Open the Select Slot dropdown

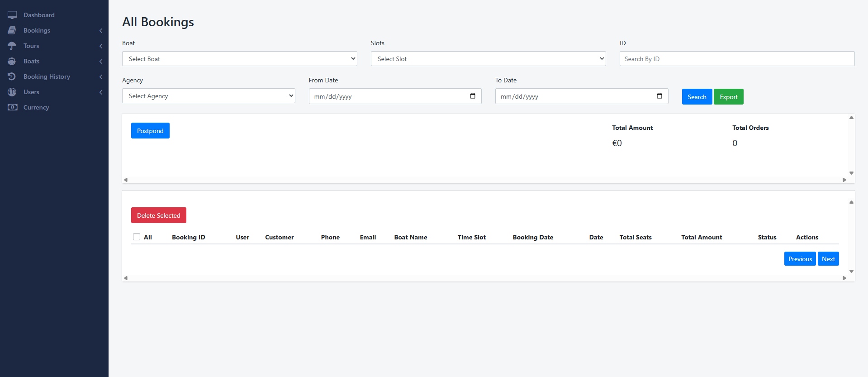(x=488, y=59)
